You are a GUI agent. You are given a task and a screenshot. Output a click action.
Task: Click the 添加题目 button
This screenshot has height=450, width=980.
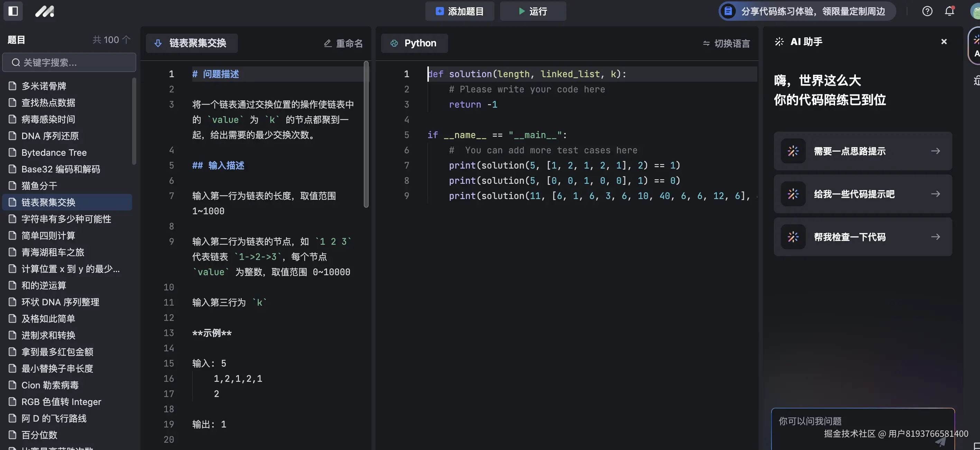[x=460, y=11]
